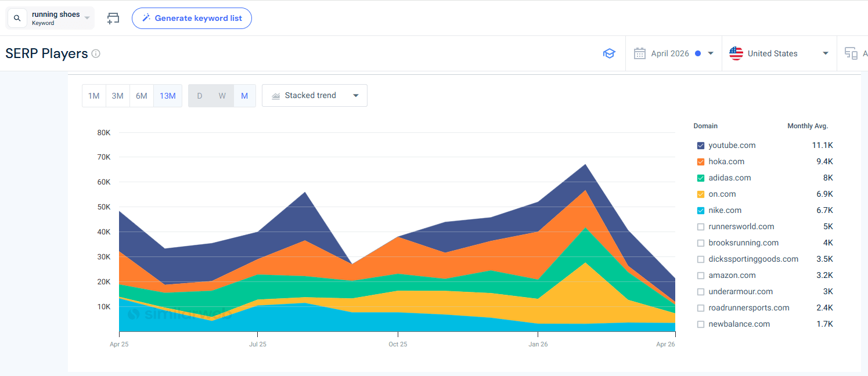Click the device filter icon
This screenshot has width=868, height=376.
point(851,53)
